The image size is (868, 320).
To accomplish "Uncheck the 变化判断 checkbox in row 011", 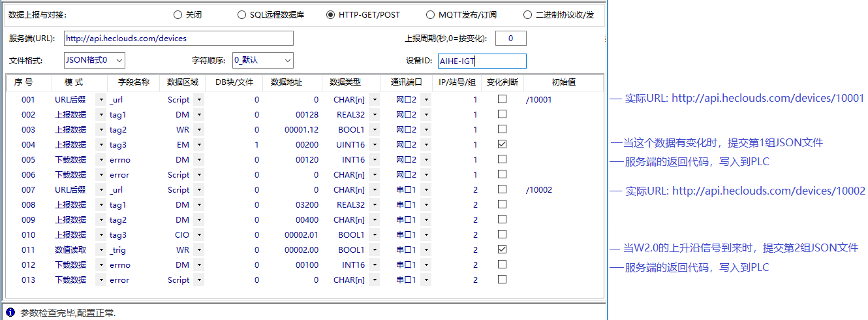I will point(502,249).
